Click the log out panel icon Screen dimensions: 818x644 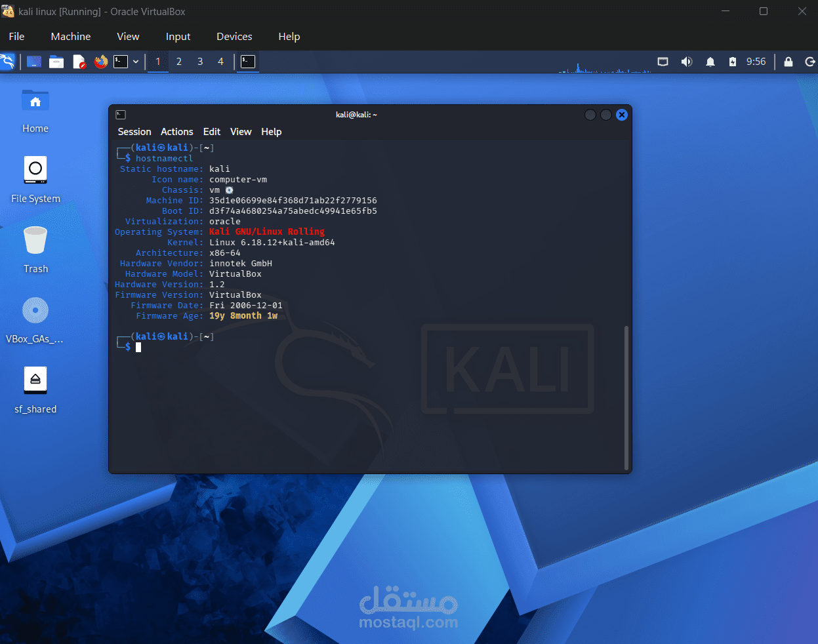click(810, 62)
